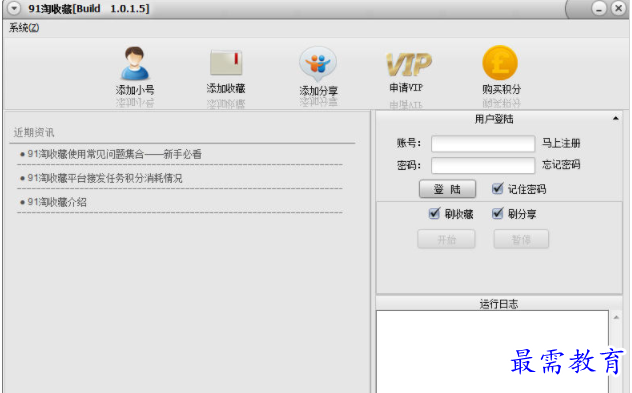Click the 暂停 button
The width and height of the screenshot is (632, 393).
tap(521, 239)
